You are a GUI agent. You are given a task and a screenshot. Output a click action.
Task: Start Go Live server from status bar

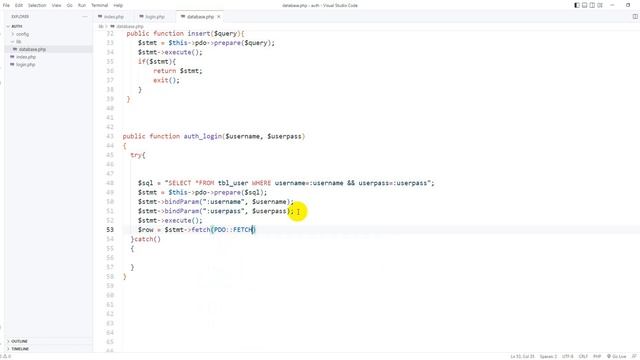(x=616, y=356)
